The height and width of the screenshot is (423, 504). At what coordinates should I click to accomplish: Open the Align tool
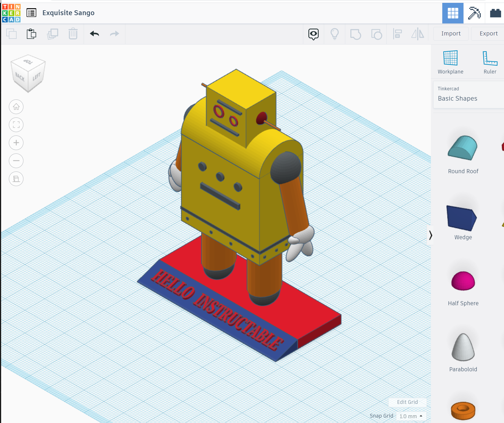(x=398, y=34)
